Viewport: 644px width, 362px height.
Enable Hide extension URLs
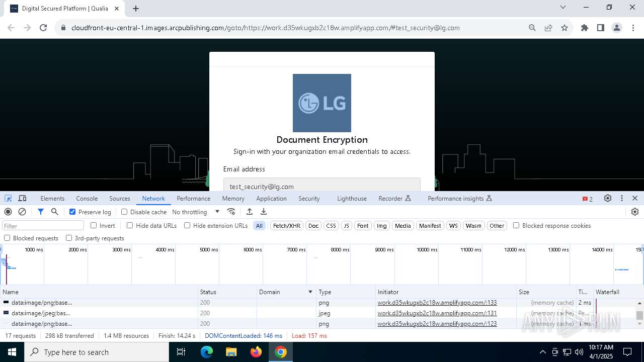click(x=187, y=226)
